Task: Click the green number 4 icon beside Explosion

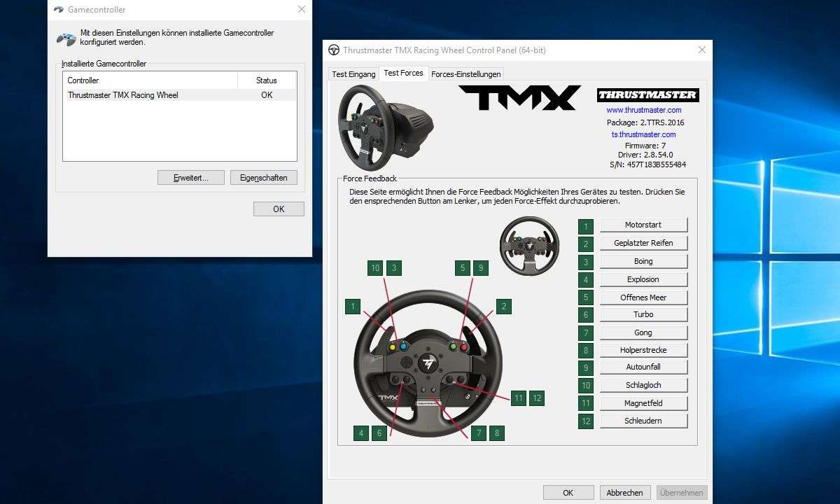Action: 586,280
